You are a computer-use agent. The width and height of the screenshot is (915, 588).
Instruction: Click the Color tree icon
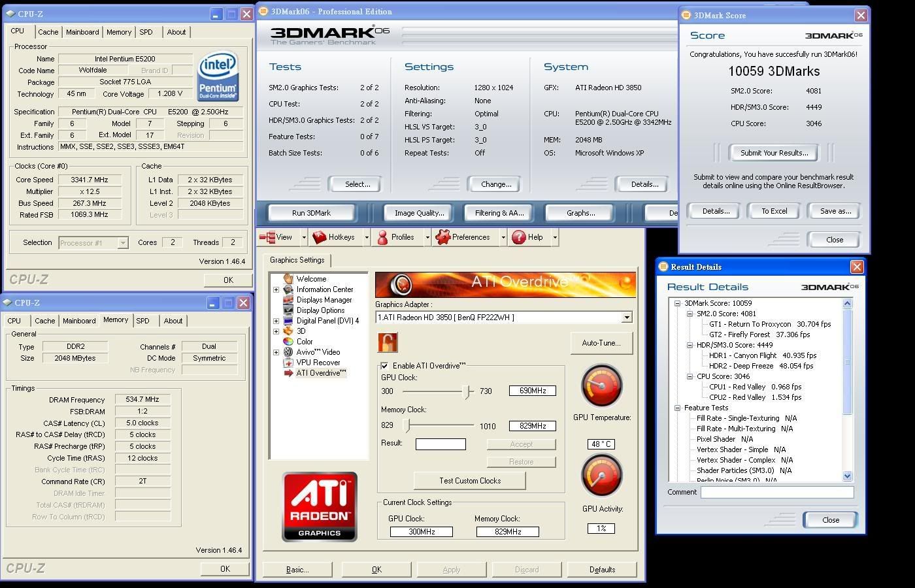[288, 342]
